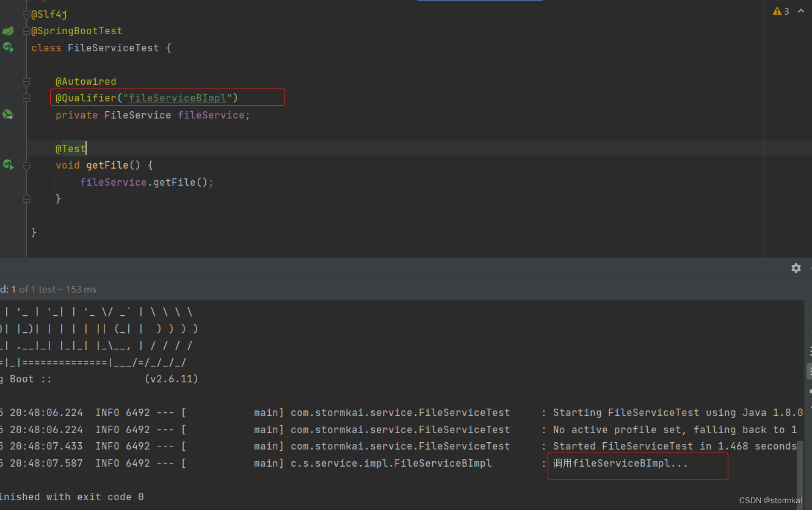Click the @Autowired annotation
812x510 pixels.
click(x=86, y=81)
